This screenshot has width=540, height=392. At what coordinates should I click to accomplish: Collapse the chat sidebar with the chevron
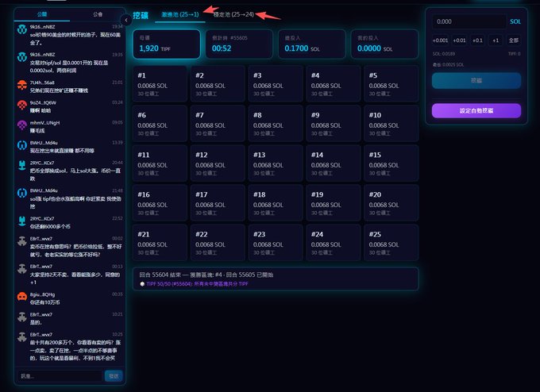coord(126,21)
